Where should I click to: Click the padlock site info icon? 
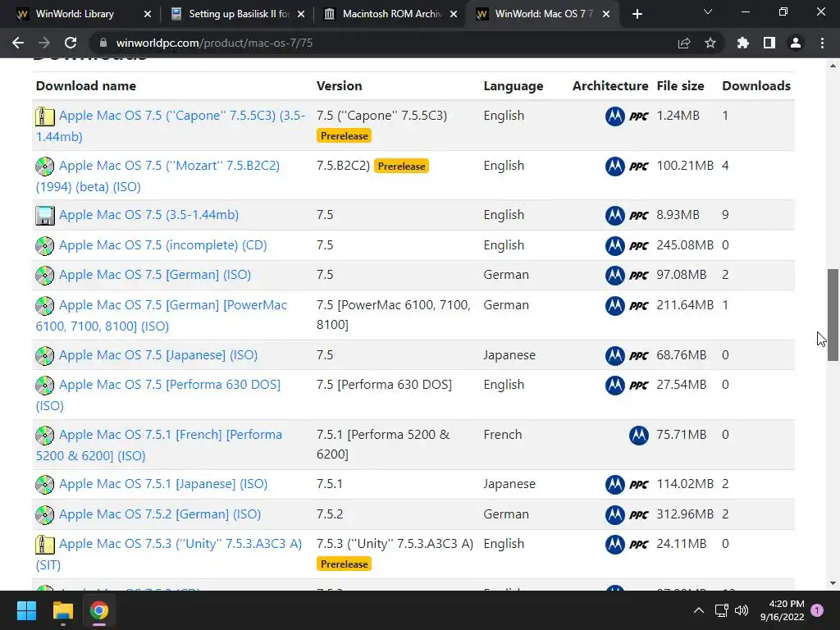tap(103, 43)
